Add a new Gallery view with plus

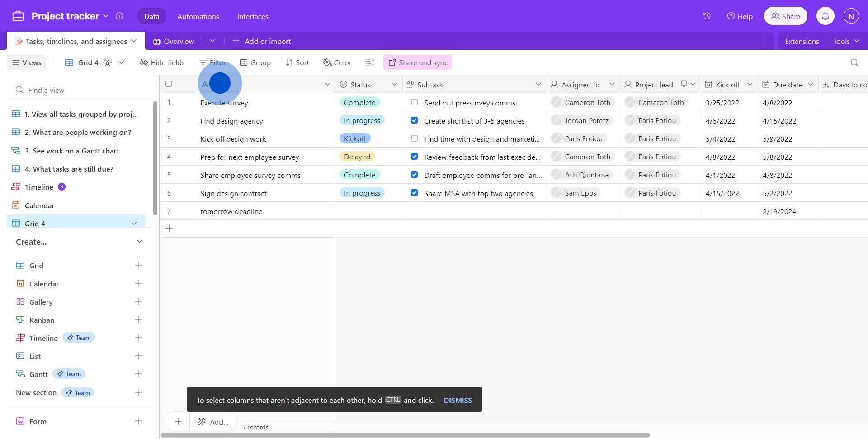tap(138, 302)
